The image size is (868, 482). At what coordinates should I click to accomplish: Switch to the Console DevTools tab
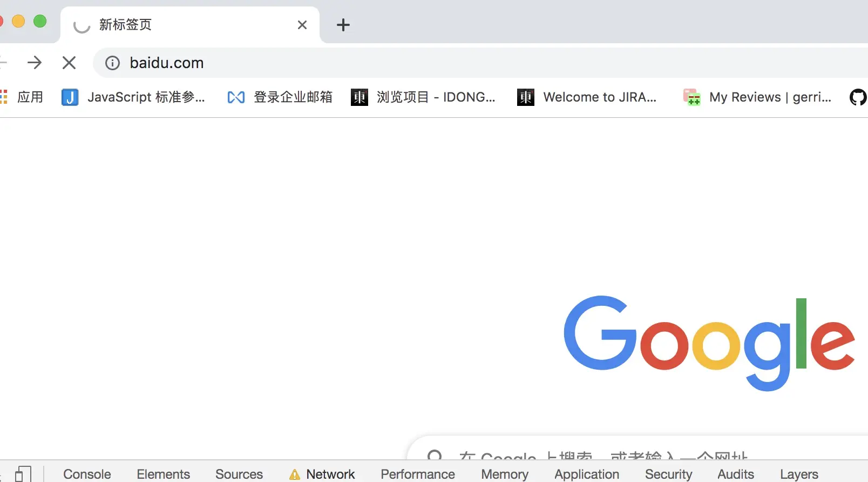pos(87,474)
